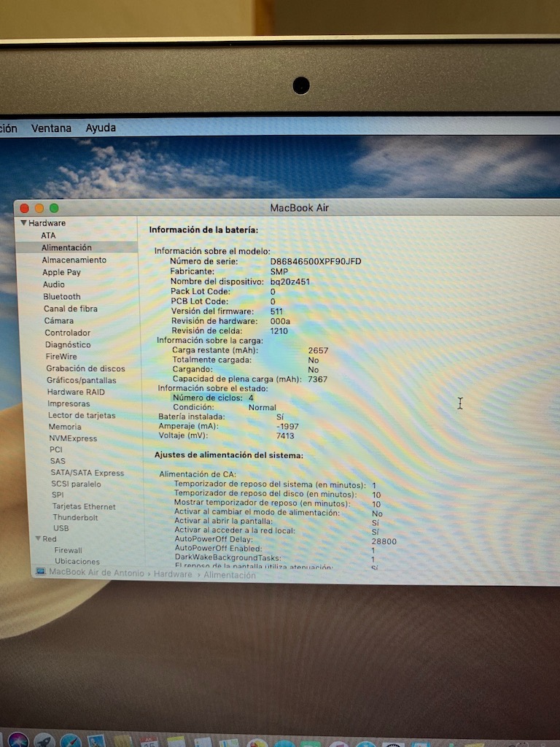Select Firewall under Red
560x747 pixels.
[x=68, y=550]
